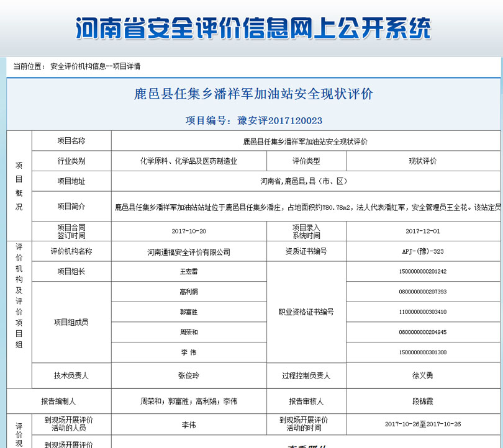The width and height of the screenshot is (503, 448).
Task: Select the value 化学原料、化学品及医药制造业
Action: coord(189,161)
